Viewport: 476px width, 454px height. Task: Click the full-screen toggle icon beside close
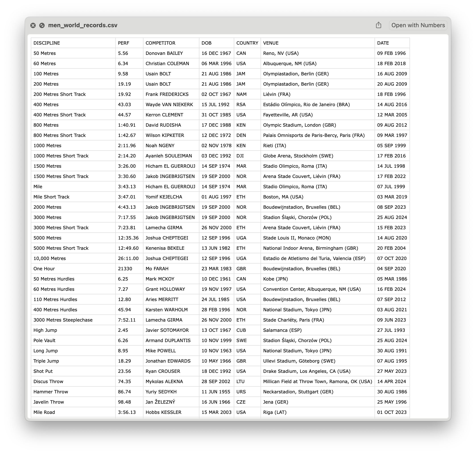coord(42,25)
